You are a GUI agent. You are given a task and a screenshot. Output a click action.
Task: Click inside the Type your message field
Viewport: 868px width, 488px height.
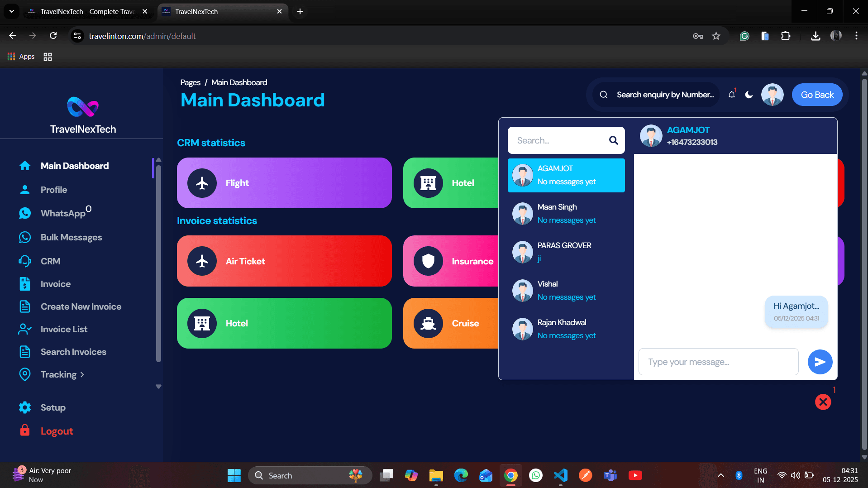[718, 362]
